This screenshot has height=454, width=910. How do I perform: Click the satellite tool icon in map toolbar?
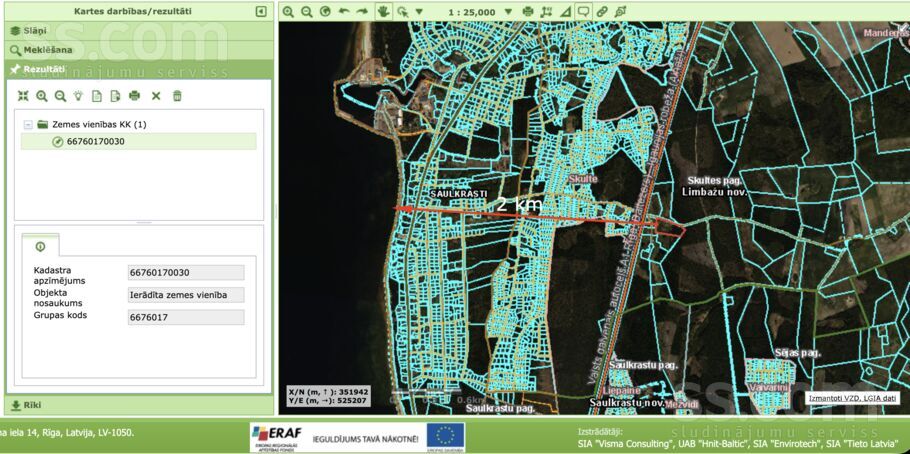point(620,12)
